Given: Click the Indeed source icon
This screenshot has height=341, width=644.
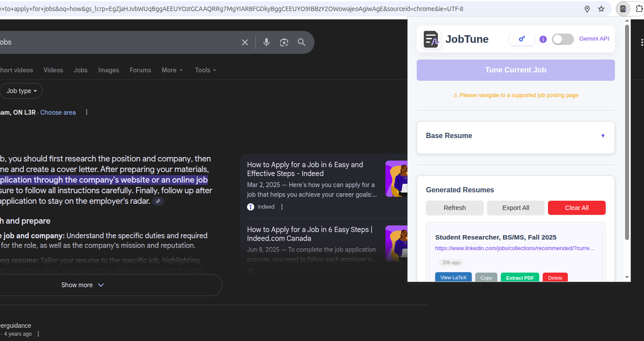Looking at the screenshot, I should tap(251, 207).
